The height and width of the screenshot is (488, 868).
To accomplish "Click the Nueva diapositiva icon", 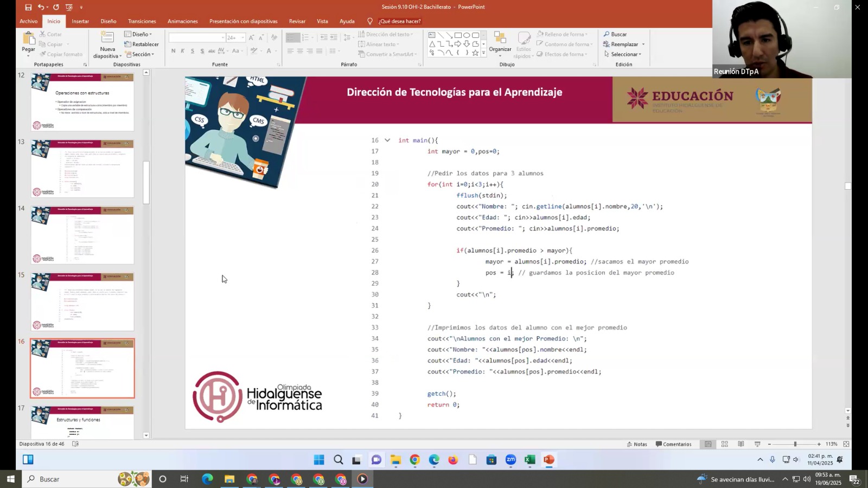I will point(107,39).
